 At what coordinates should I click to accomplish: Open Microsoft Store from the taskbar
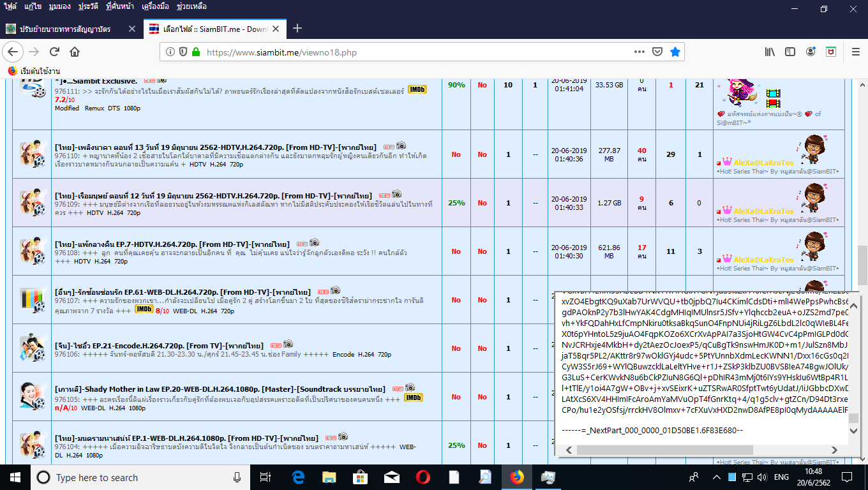tap(360, 477)
